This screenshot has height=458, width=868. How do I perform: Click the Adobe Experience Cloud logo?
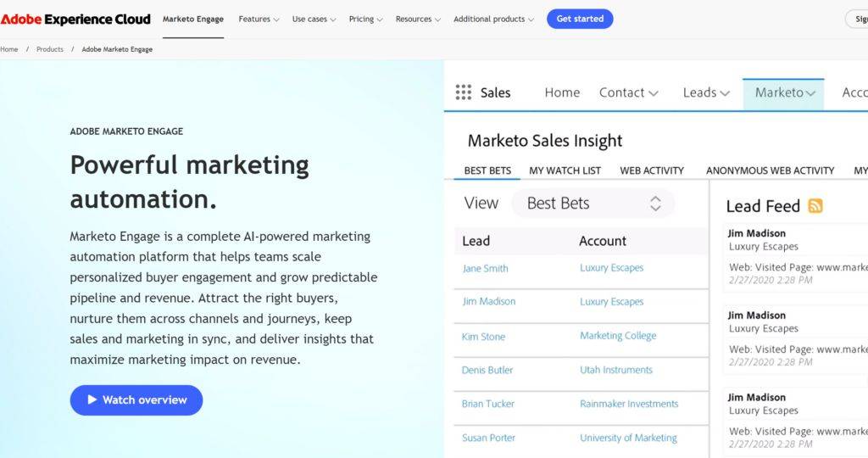click(75, 19)
